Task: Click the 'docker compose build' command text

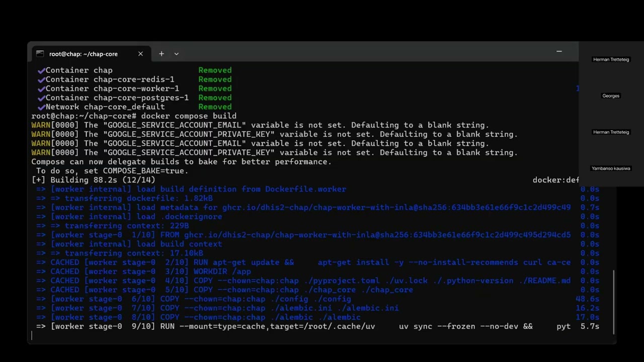Action: tap(189, 116)
